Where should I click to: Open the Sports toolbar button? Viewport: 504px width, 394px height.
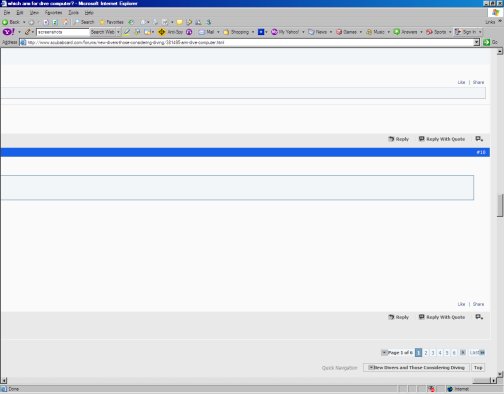click(x=436, y=32)
